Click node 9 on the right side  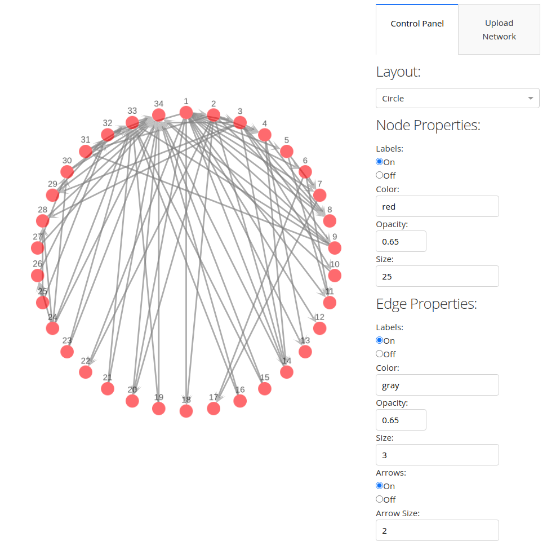(334, 248)
